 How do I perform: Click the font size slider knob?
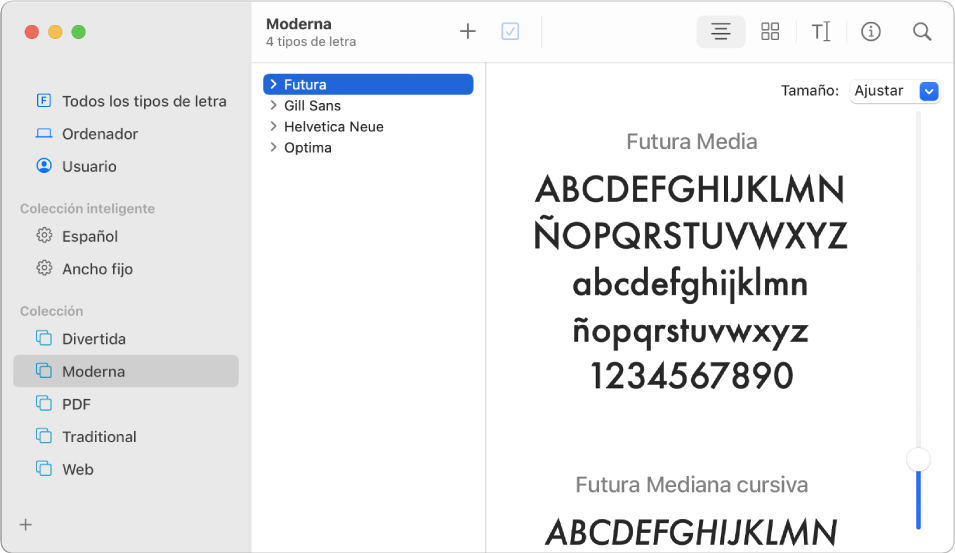tap(918, 459)
